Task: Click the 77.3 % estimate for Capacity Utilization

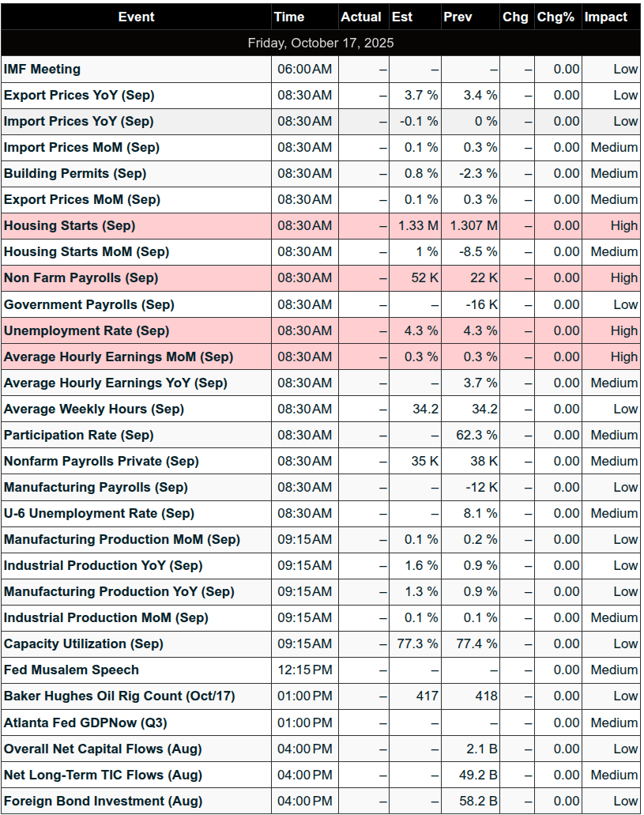Action: click(417, 644)
